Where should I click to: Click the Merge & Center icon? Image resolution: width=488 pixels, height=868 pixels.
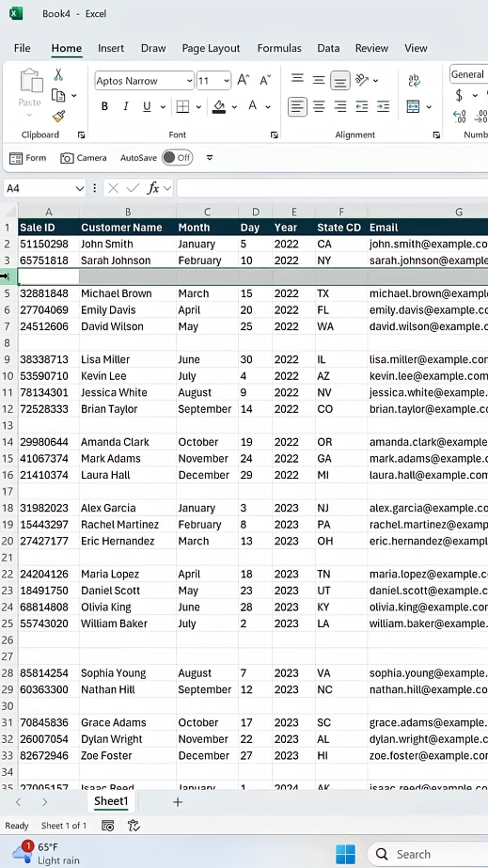(414, 106)
